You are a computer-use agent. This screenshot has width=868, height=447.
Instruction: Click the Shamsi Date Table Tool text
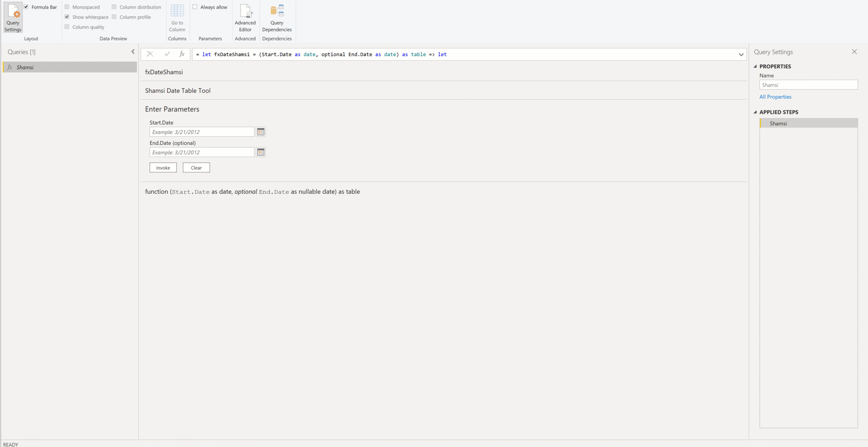178,90
